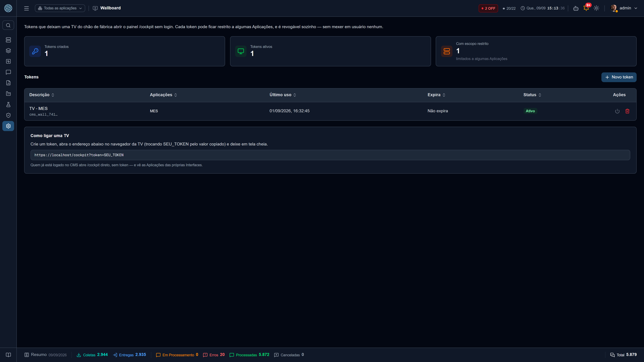
Task: Click Erros 20 in status bar
Action: [x=214, y=355]
